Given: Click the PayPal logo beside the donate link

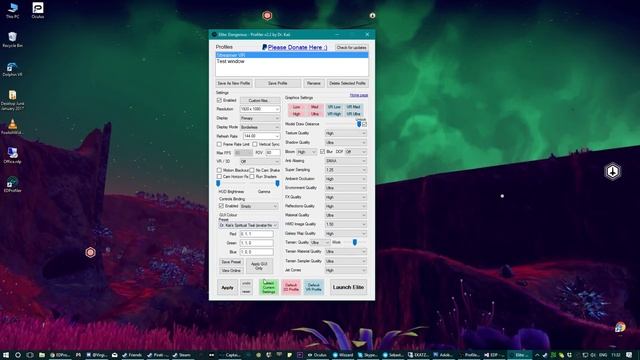Looking at the screenshot, I should click(264, 47).
